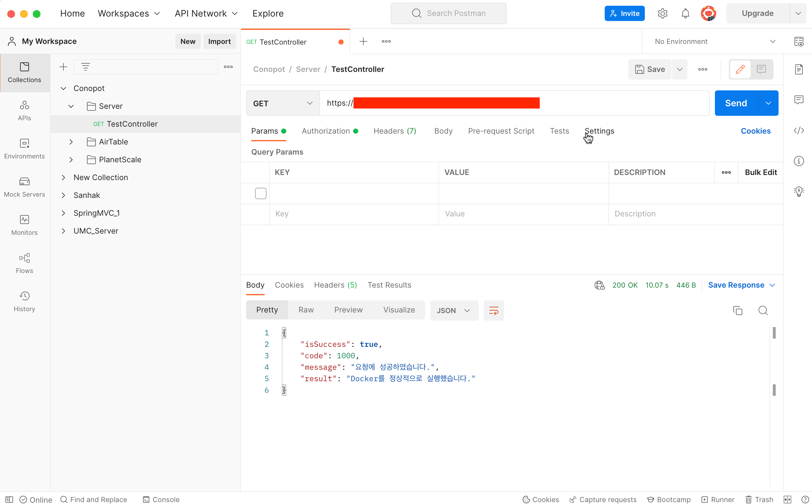Switch to comment mode icon
812x504 pixels.
(761, 69)
